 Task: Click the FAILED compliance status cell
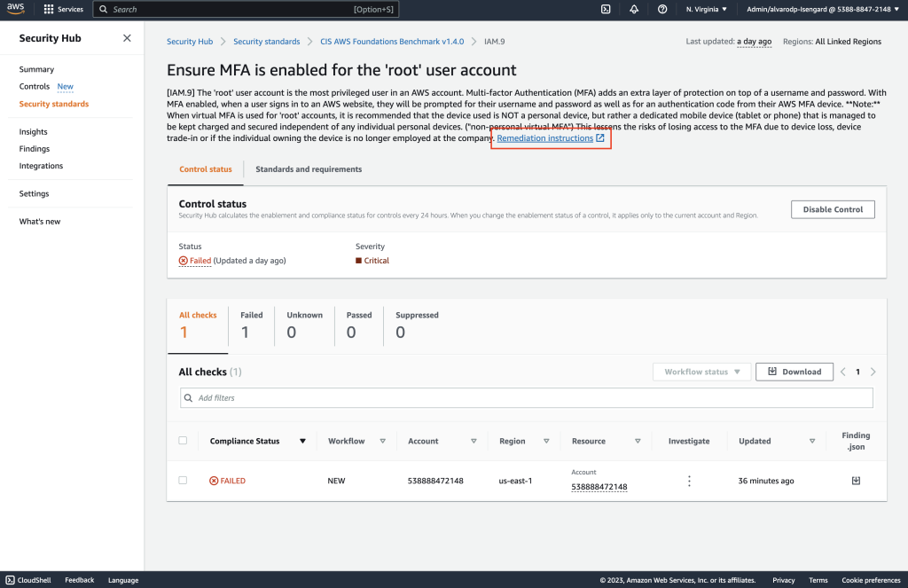tap(228, 481)
